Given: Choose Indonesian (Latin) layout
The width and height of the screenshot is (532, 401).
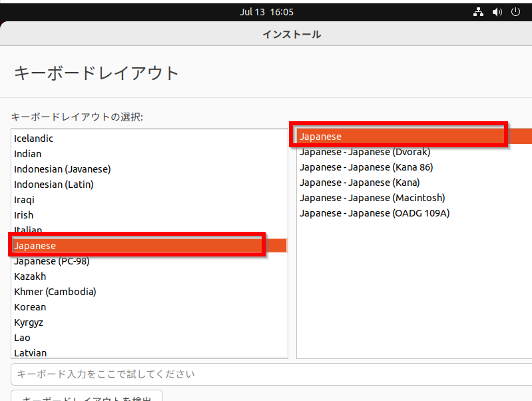Looking at the screenshot, I should coord(54,185).
